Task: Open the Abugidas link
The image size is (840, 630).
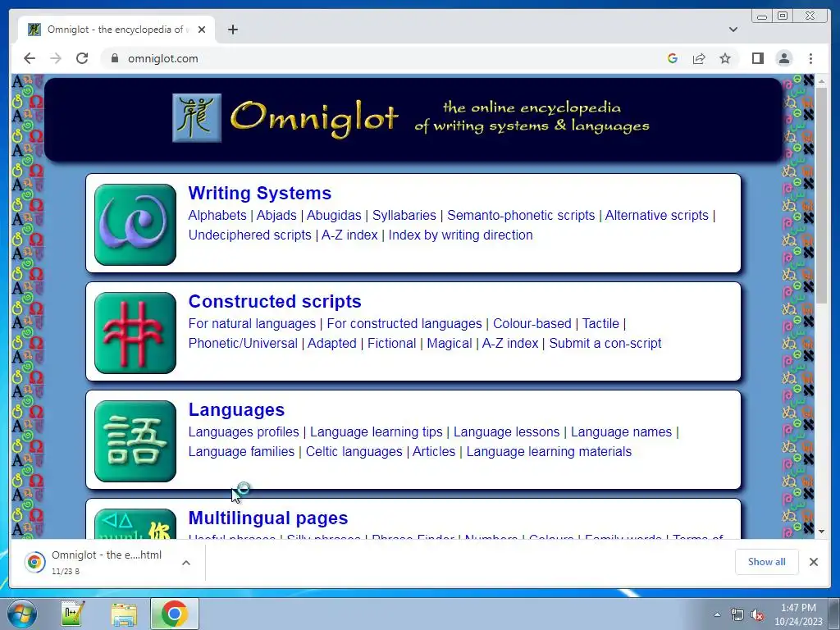Action: [334, 216]
